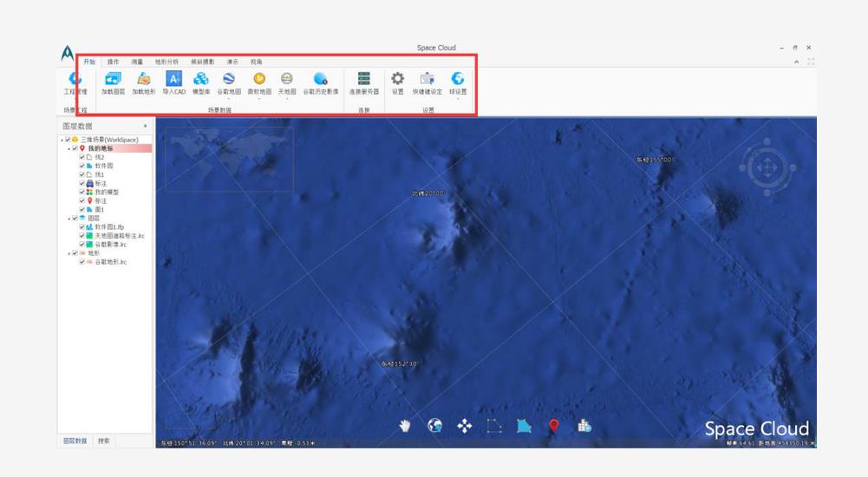Click the navigation compass control on map

[766, 167]
